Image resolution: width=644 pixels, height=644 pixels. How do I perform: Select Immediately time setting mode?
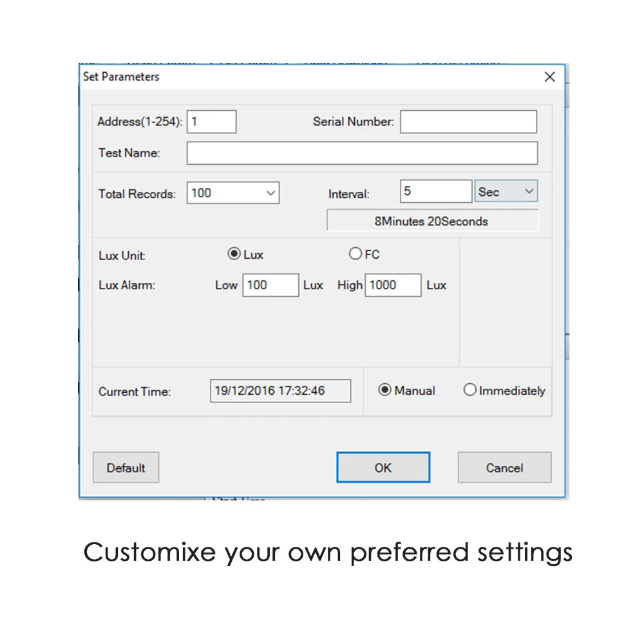[x=470, y=390]
